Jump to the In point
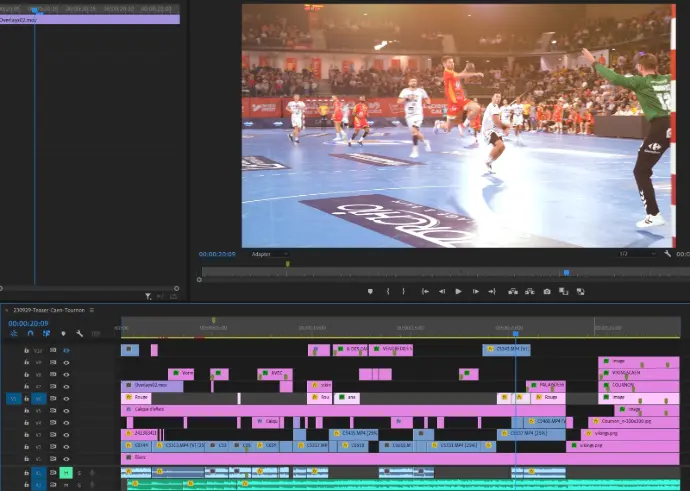The image size is (690, 491). tap(425, 291)
